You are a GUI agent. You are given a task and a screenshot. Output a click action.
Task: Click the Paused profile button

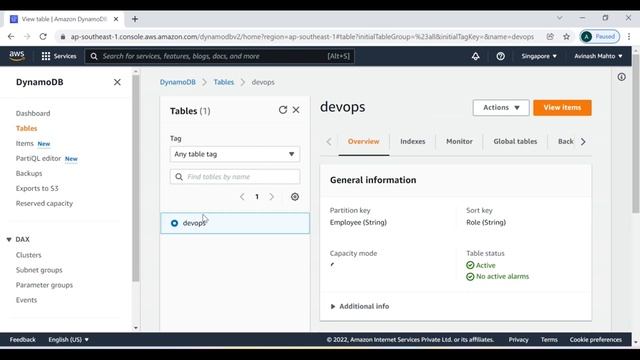pos(599,36)
